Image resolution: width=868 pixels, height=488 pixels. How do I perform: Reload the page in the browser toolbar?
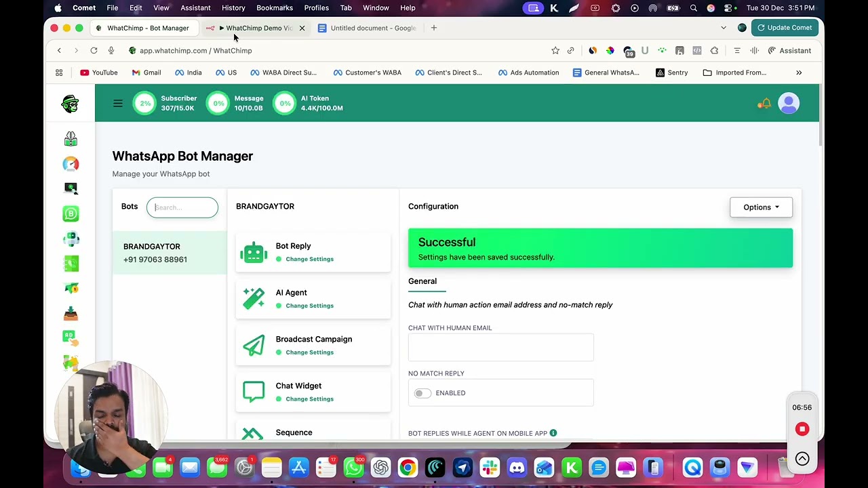94,51
